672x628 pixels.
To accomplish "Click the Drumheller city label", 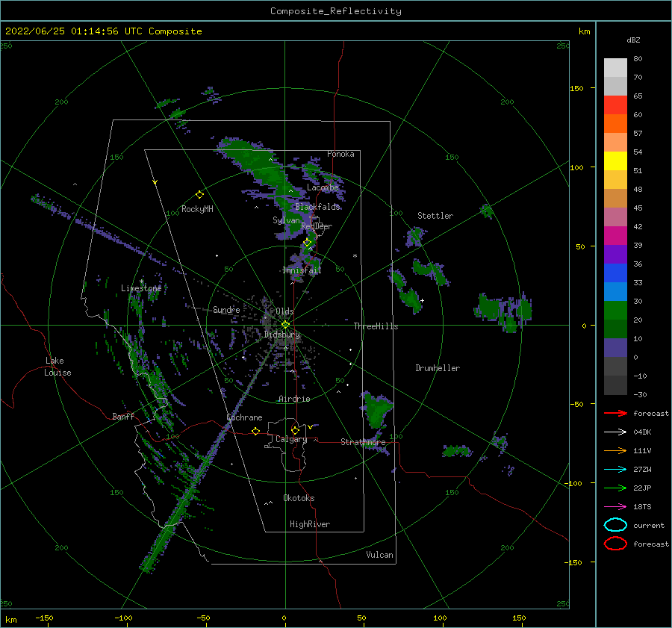I will point(438,368).
